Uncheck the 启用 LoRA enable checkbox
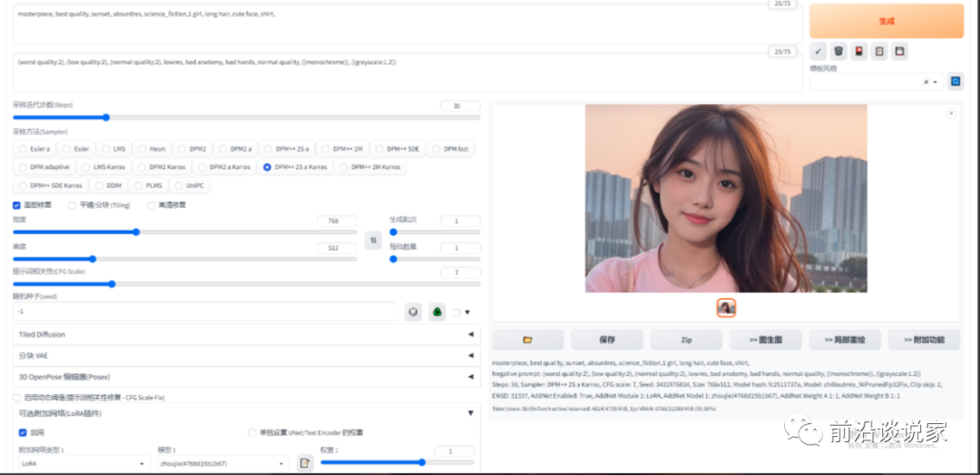 click(23, 432)
